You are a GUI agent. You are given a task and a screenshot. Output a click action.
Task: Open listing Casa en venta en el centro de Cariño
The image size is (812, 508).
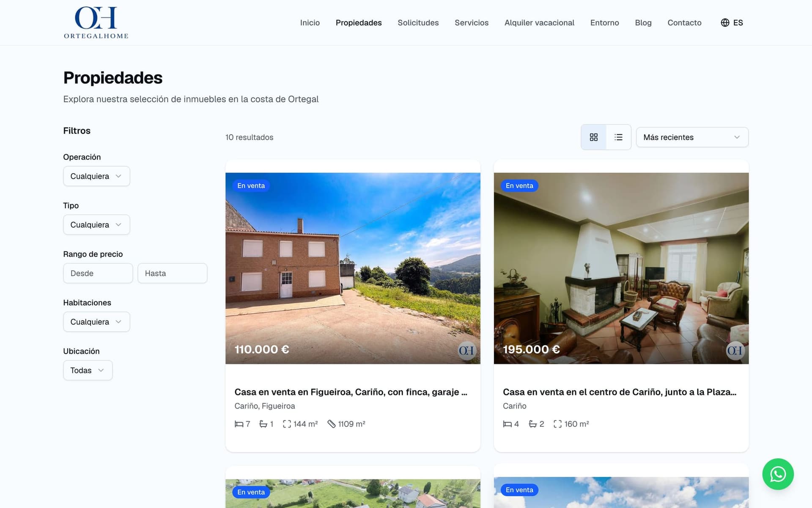tap(620, 392)
